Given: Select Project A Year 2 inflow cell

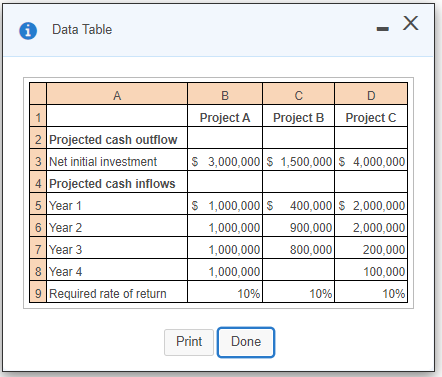Looking at the screenshot, I should (x=225, y=226).
